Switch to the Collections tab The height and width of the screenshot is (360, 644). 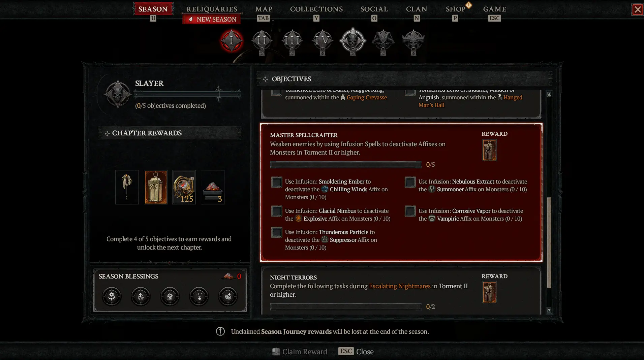(316, 9)
